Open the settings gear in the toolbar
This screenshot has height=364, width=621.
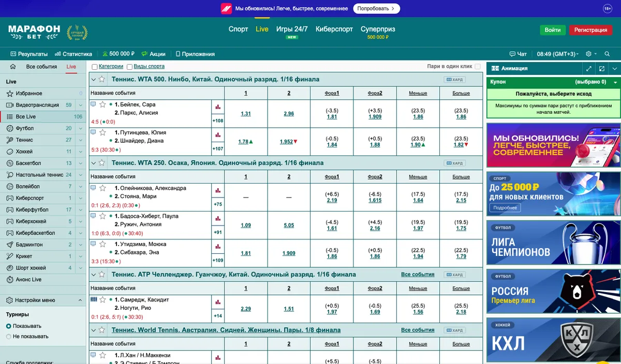(x=588, y=54)
